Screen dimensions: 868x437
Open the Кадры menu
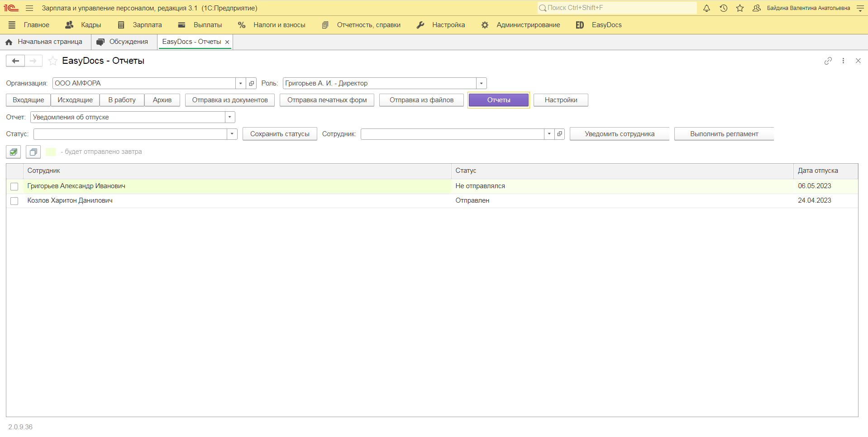[91, 25]
